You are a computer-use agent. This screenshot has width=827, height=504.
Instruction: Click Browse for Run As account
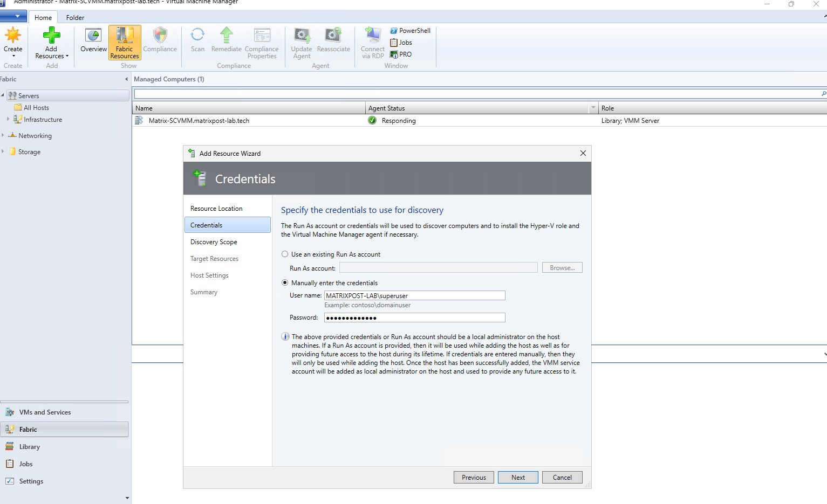click(x=562, y=268)
